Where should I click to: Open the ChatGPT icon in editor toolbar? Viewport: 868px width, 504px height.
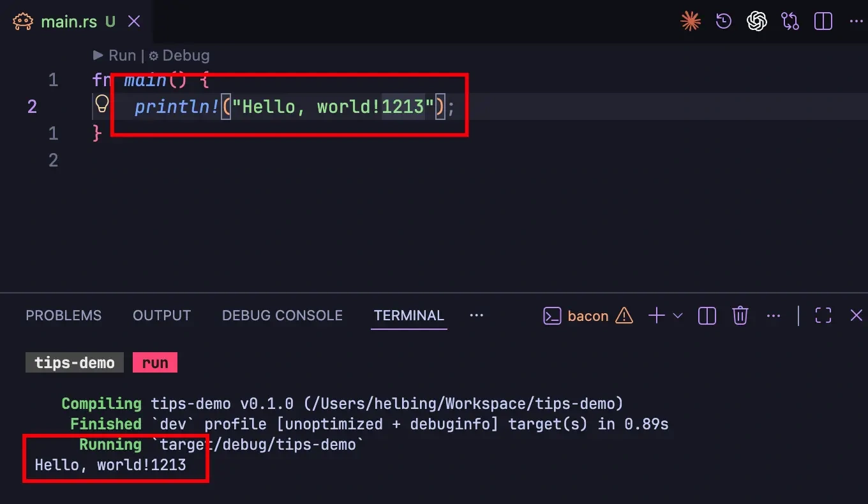point(757,22)
